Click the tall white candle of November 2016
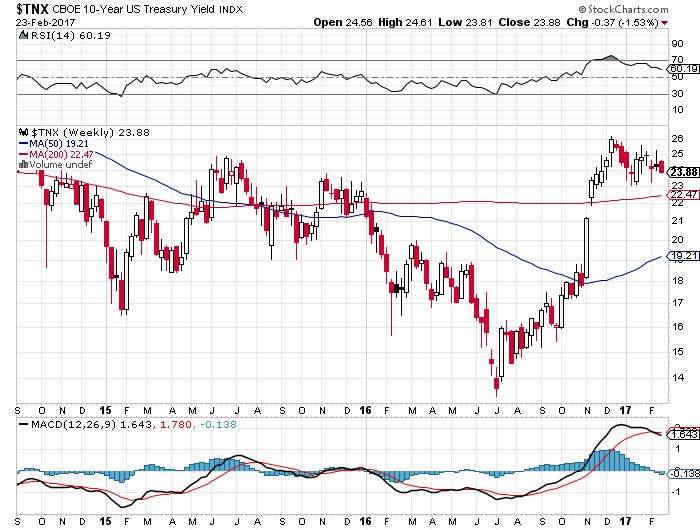Image resolution: width=700 pixels, height=530 pixels. coord(586,248)
